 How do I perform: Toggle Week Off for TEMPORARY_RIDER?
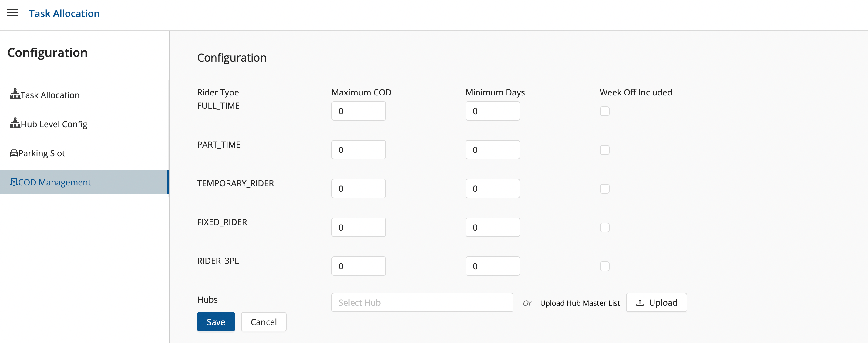tap(604, 188)
